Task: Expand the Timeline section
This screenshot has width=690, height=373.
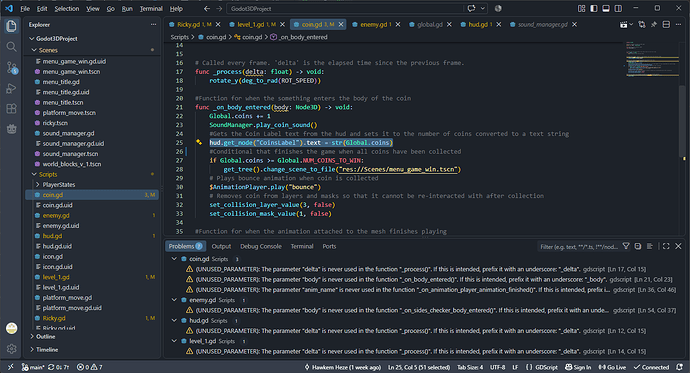Action: (32, 350)
